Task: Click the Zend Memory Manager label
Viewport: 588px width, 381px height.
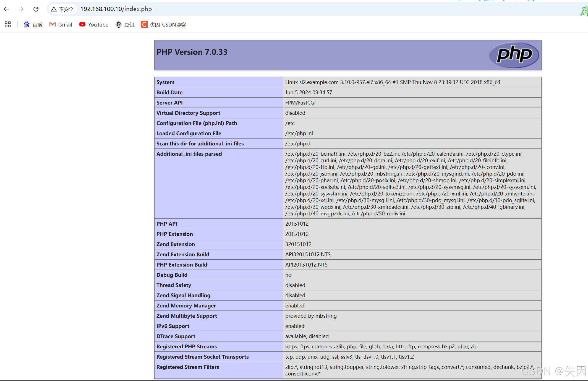Action: tap(186, 306)
